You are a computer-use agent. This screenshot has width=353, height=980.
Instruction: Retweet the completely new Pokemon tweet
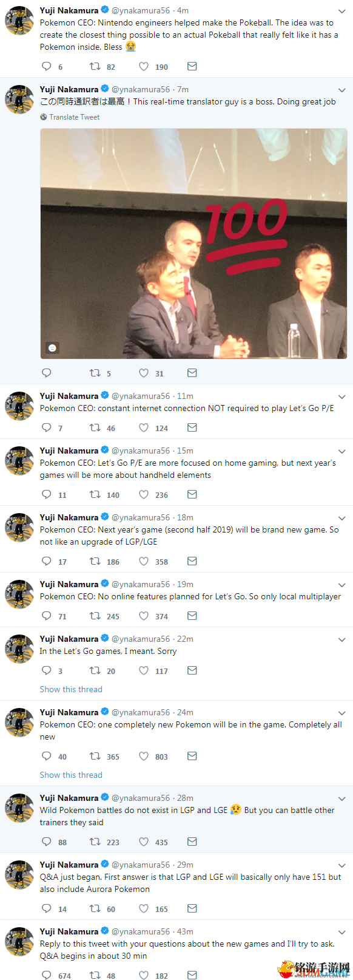click(x=95, y=756)
